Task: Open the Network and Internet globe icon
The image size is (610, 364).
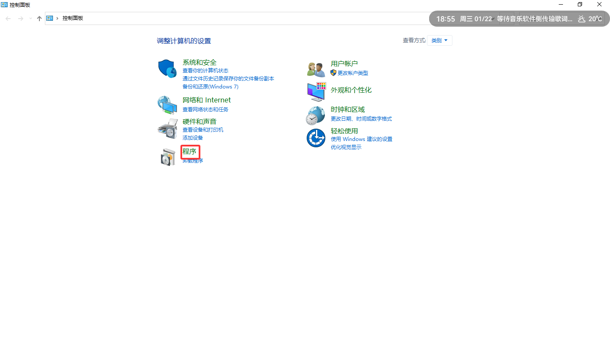Action: pos(167,105)
